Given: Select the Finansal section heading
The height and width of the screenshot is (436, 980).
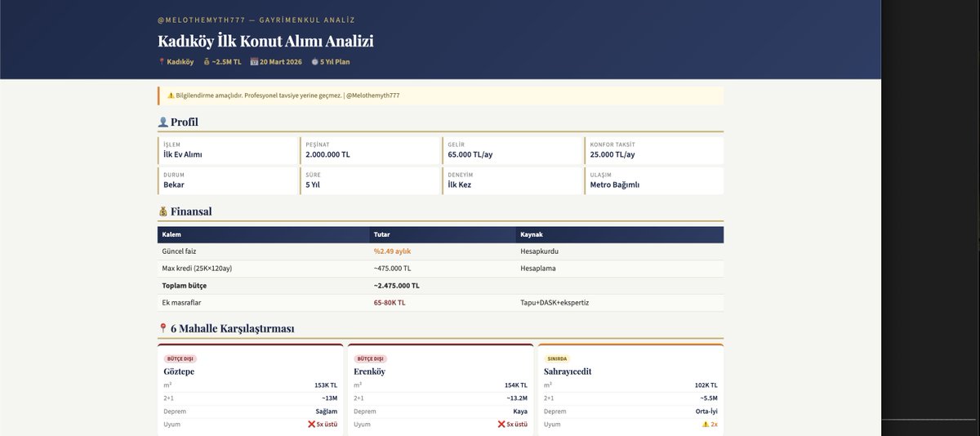Looking at the screenshot, I should coord(191,211).
